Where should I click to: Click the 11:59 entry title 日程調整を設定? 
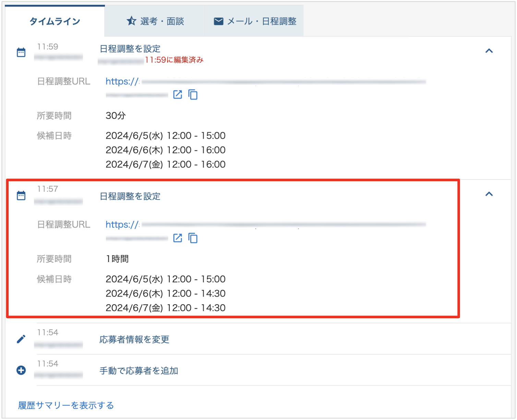(130, 49)
